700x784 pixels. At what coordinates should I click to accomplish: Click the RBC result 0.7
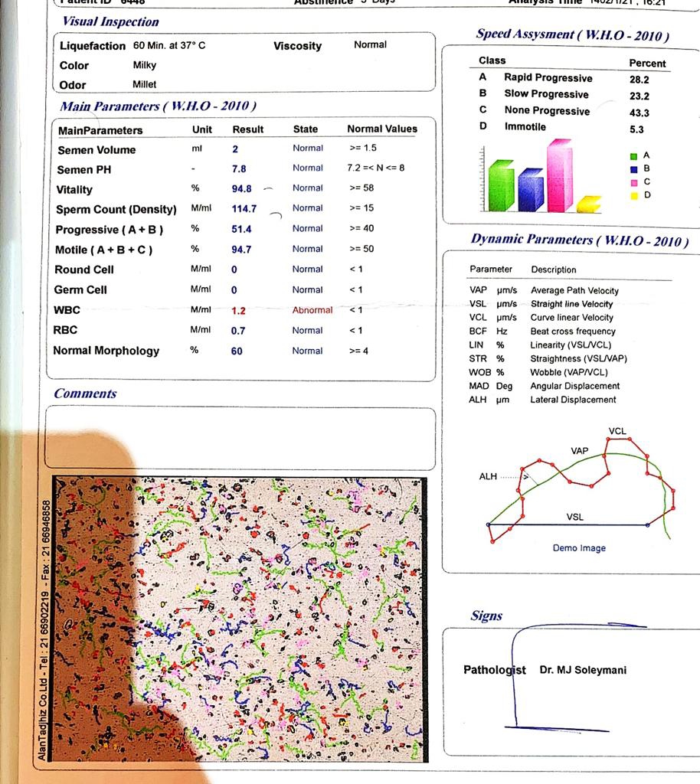click(x=238, y=331)
